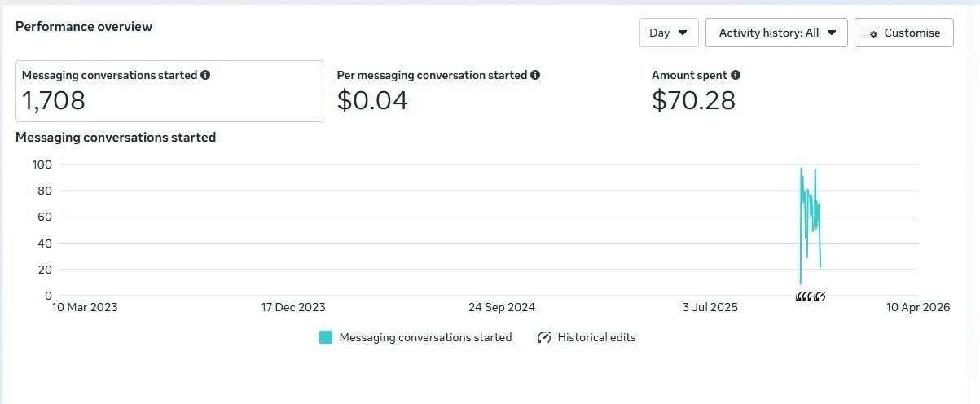Click info icon next to Amount spent
The width and height of the screenshot is (980, 404).
pyautogui.click(x=736, y=75)
